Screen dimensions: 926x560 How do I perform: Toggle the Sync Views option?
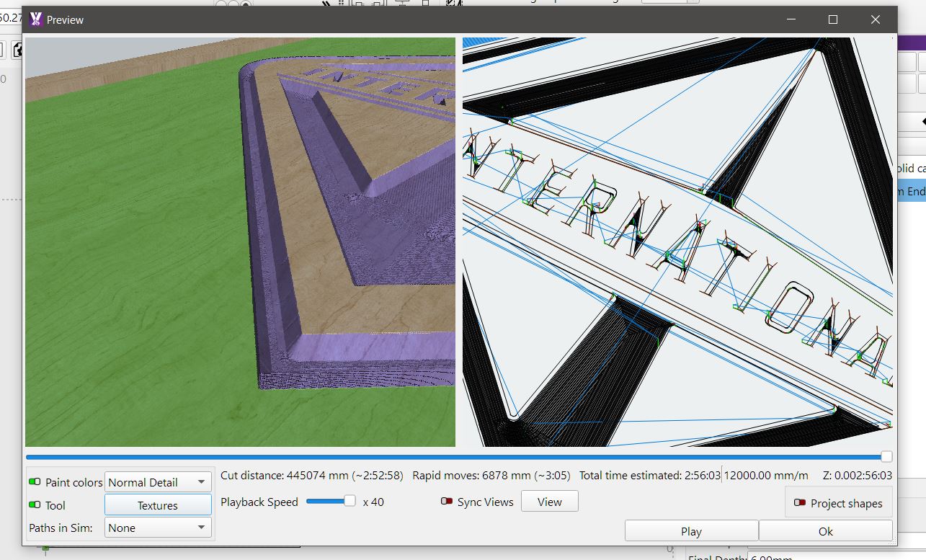point(446,502)
